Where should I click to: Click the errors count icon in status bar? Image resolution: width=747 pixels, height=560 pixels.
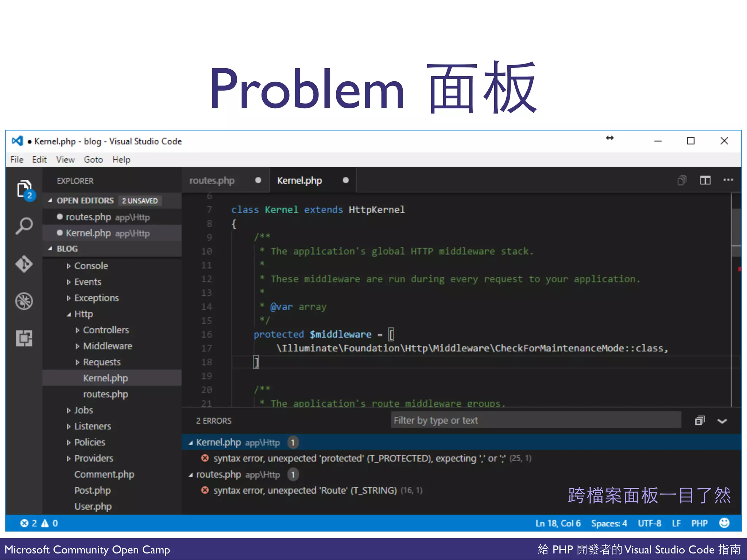coord(24,523)
